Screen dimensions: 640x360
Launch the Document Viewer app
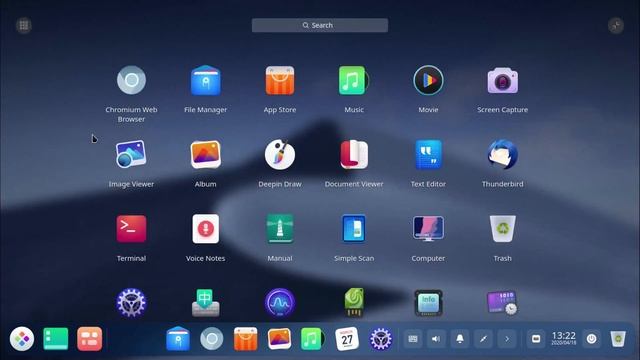tap(354, 154)
